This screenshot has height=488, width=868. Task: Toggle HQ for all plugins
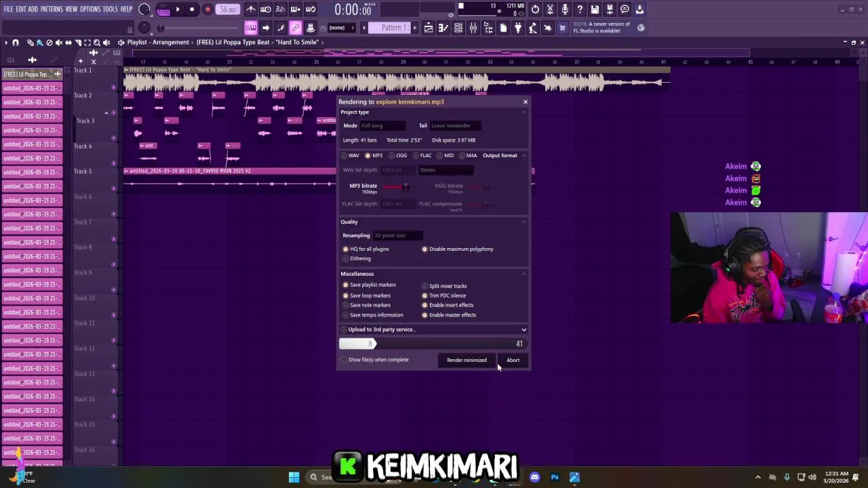pyautogui.click(x=366, y=249)
